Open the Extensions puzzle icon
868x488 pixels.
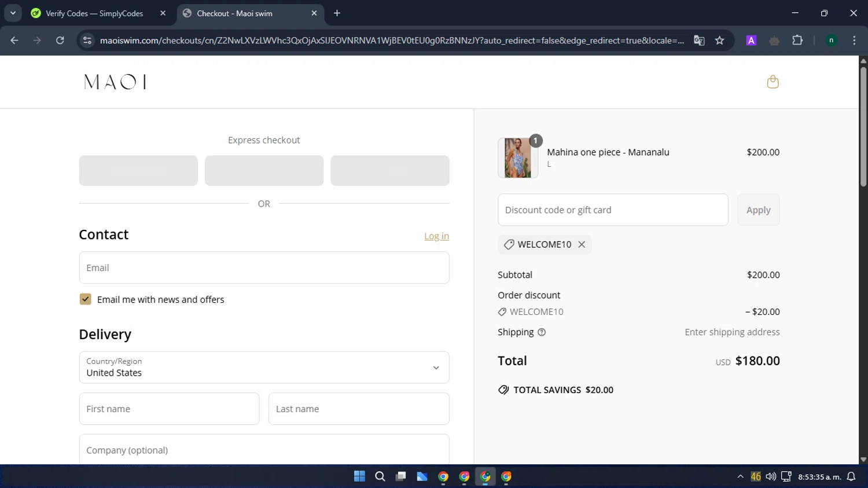[797, 41]
